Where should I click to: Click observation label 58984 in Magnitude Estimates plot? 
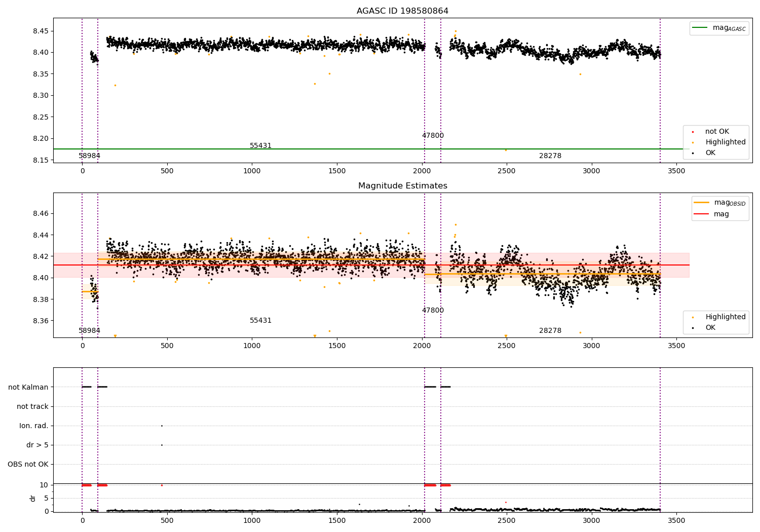pos(89,331)
